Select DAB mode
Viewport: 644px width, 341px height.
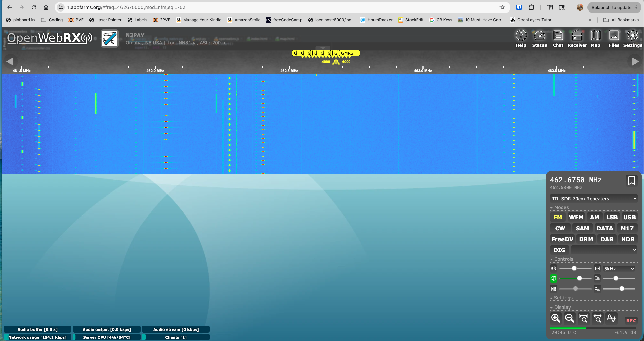[607, 239]
